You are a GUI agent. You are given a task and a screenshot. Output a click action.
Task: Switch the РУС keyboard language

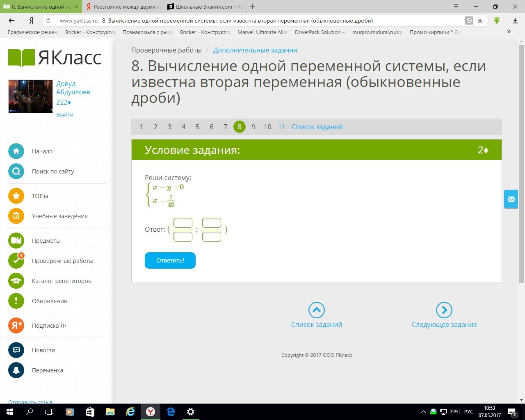[469, 412]
